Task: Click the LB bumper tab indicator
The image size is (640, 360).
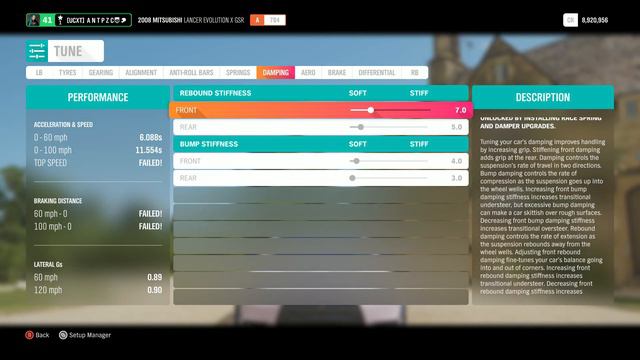Action: (39, 73)
